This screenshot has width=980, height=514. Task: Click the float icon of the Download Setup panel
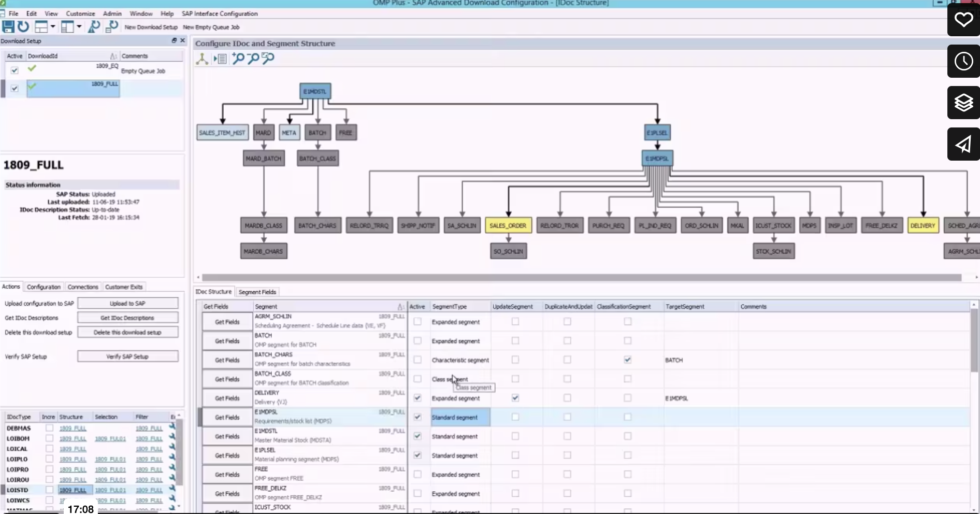click(x=174, y=40)
